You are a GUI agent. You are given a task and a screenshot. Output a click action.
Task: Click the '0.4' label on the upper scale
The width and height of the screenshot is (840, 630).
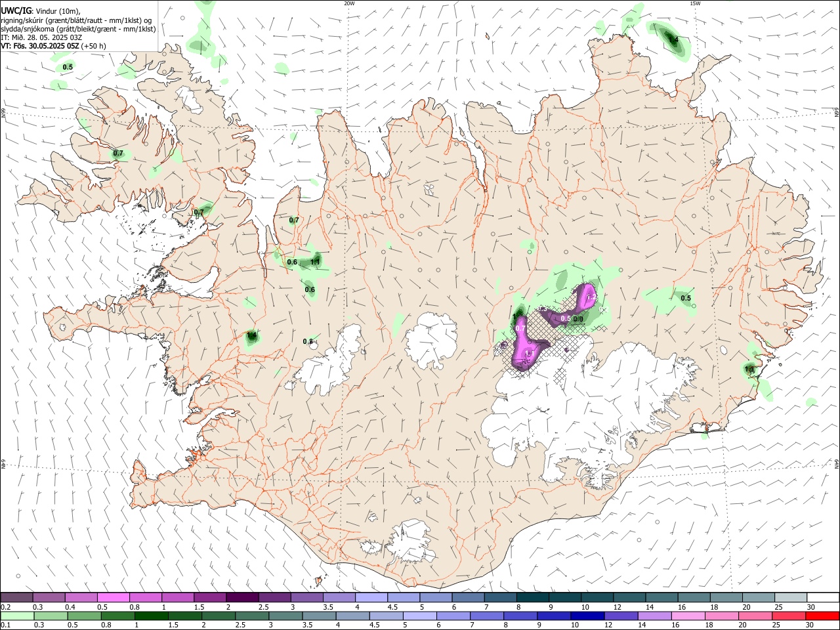pyautogui.click(x=70, y=607)
